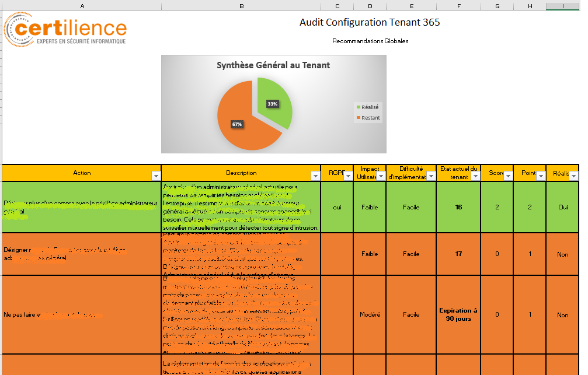Select column G header
Image resolution: width=588 pixels, height=375 pixels.
497,6
